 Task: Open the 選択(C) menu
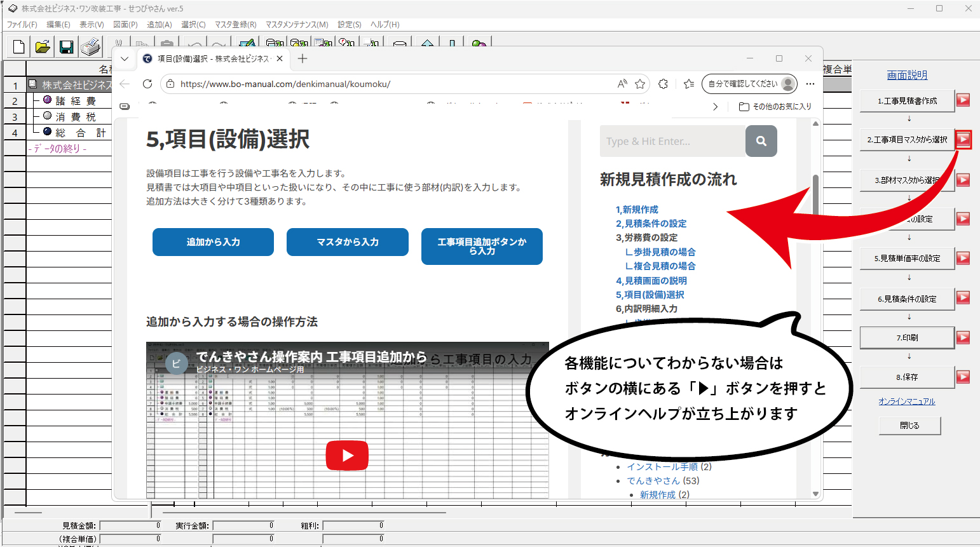pos(193,24)
